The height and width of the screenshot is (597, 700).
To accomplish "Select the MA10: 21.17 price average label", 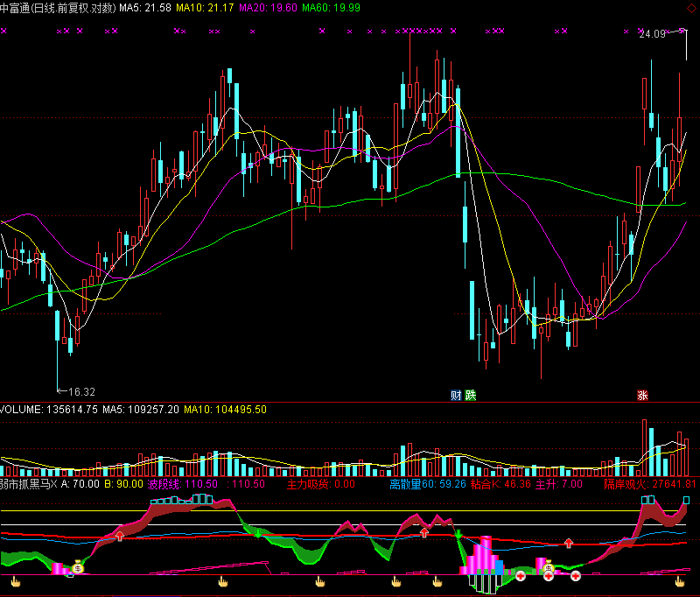I will pyautogui.click(x=205, y=8).
